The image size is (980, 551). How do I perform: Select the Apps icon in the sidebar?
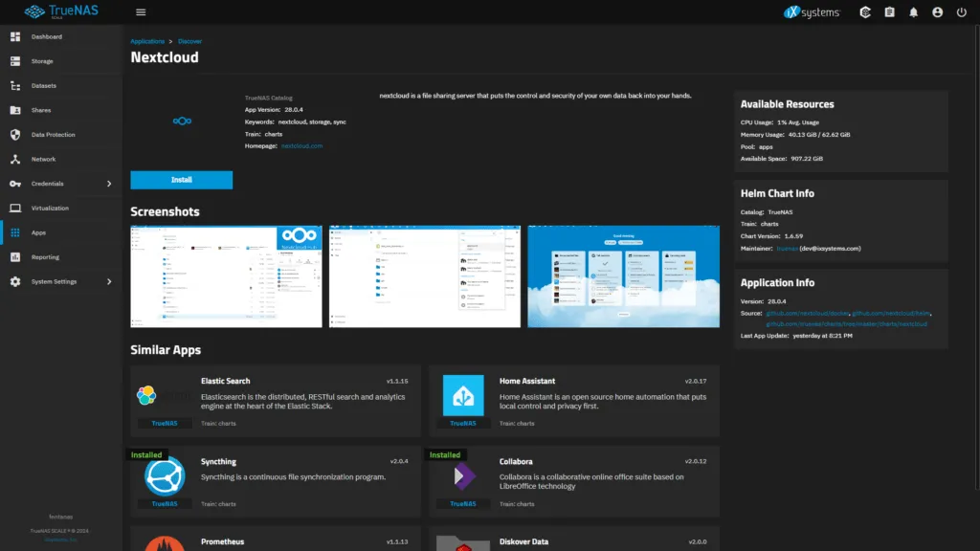15,232
